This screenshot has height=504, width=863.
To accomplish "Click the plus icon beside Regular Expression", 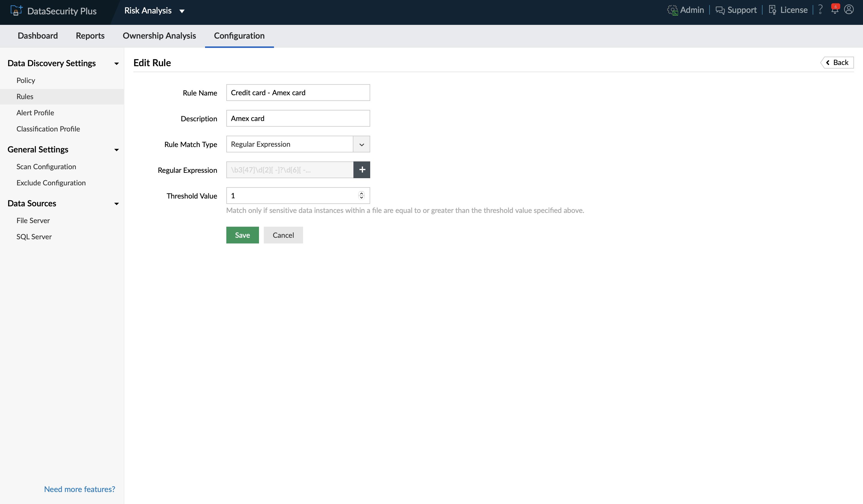I will (x=362, y=170).
